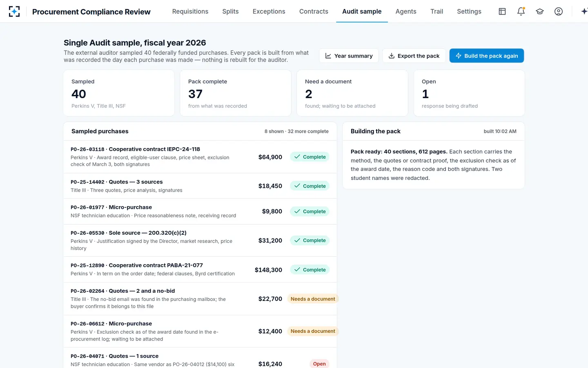Click Needs a document badge for $22,700
The height and width of the screenshot is (368, 588).
coord(313,299)
